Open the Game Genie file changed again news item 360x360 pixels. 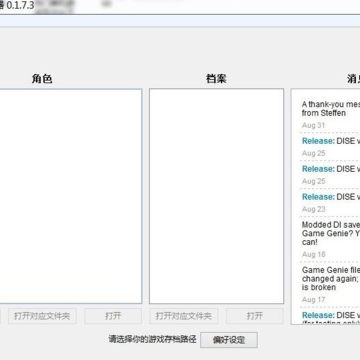pos(331,279)
